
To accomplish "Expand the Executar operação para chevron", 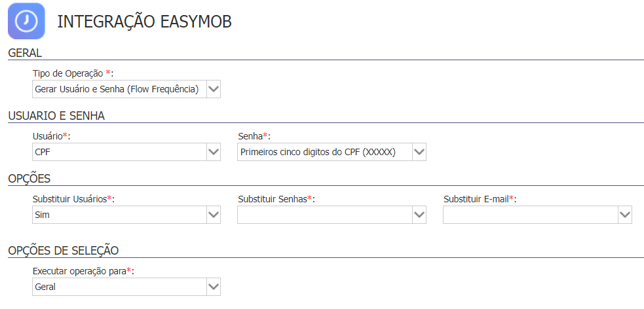I will coord(213,287).
